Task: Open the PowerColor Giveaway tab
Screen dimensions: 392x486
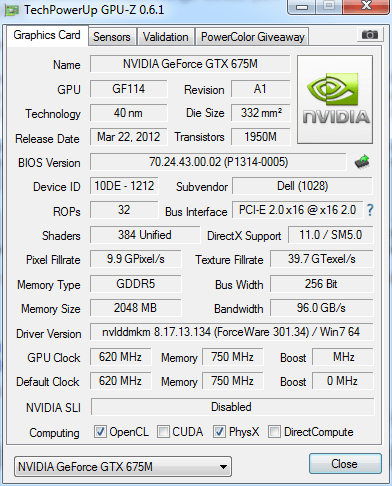Action: tap(253, 37)
